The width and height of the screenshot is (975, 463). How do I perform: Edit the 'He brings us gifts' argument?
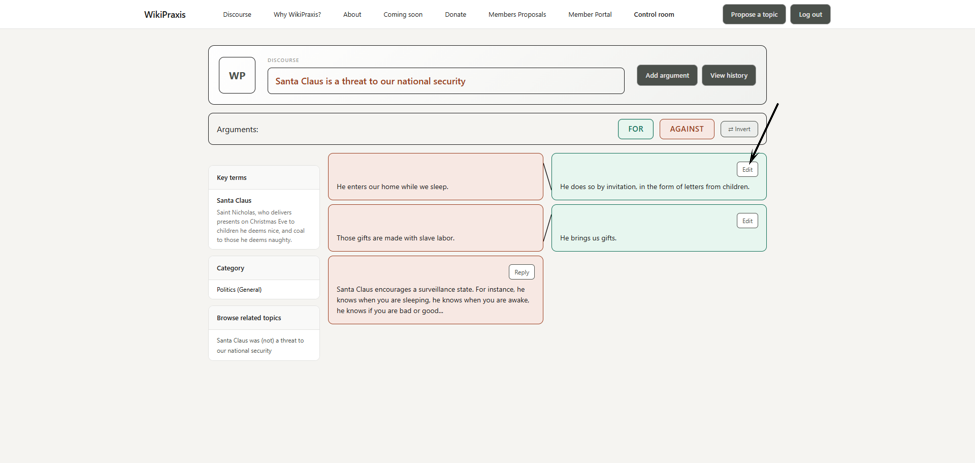click(x=747, y=221)
